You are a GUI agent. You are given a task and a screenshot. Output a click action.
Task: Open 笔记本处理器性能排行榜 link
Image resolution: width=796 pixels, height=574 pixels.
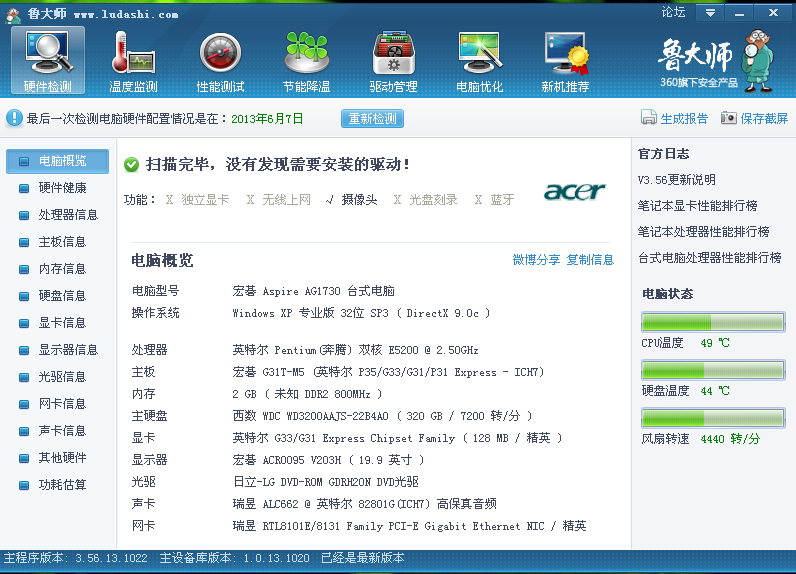click(x=704, y=232)
